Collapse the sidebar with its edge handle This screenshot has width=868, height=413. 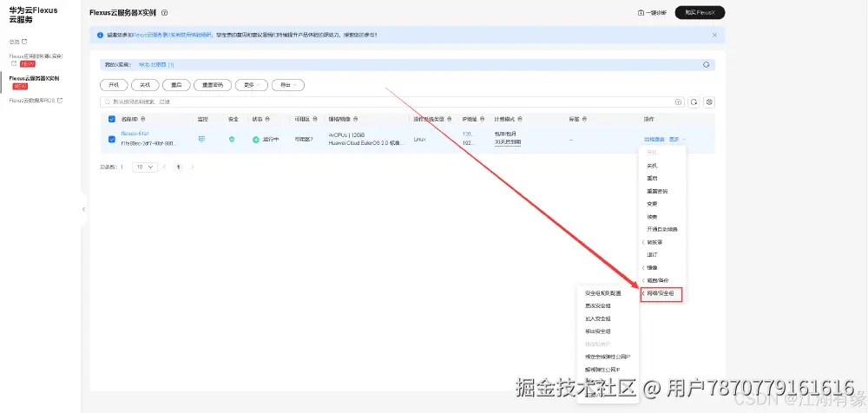pos(83,209)
